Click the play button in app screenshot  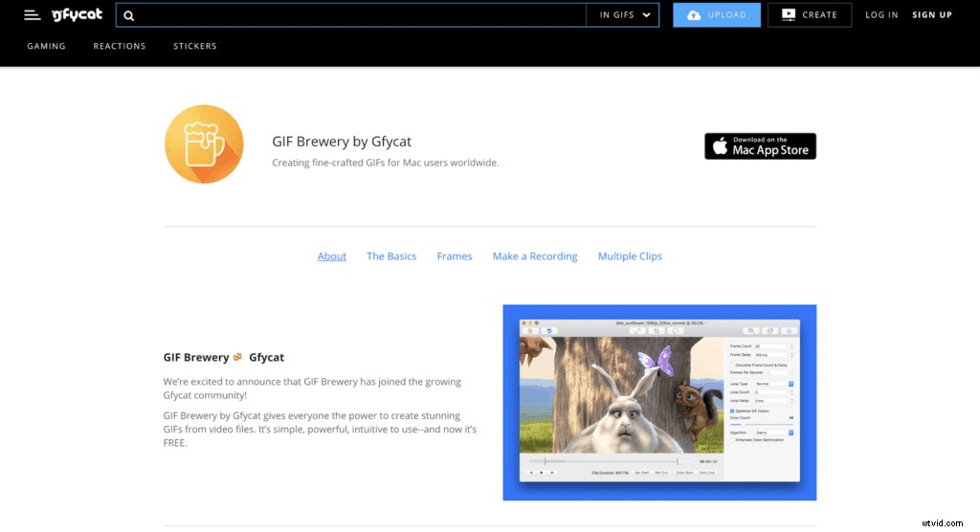point(542,473)
